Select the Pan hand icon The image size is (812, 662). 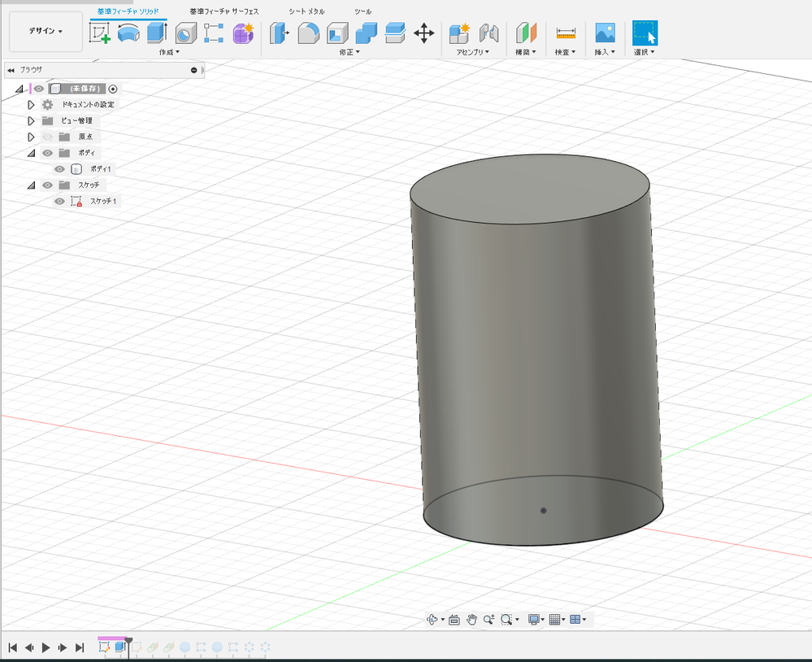(471, 620)
